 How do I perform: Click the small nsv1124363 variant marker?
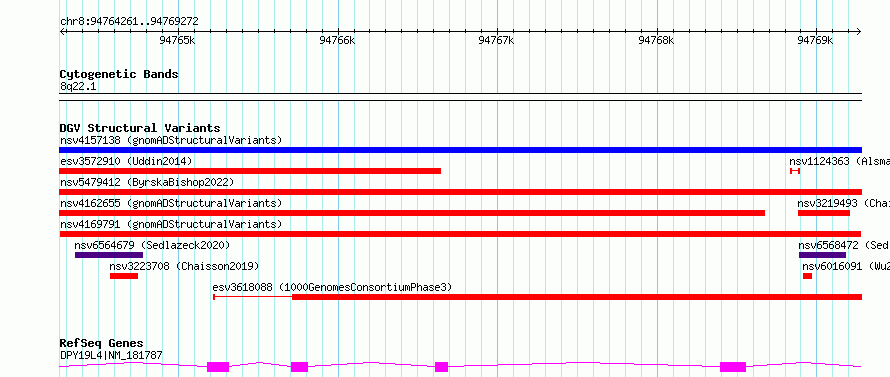(x=795, y=171)
